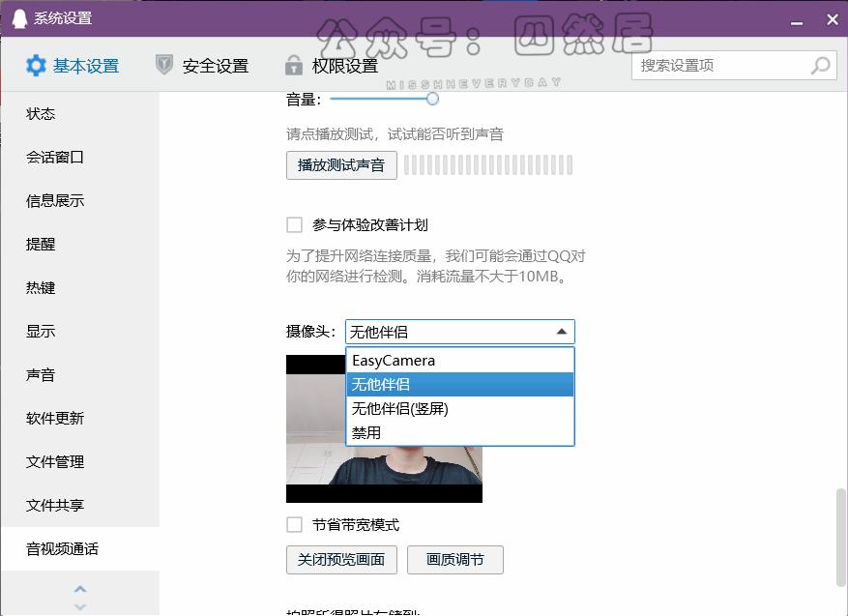
Task: Click 关闭预览画面 button
Action: (x=341, y=559)
